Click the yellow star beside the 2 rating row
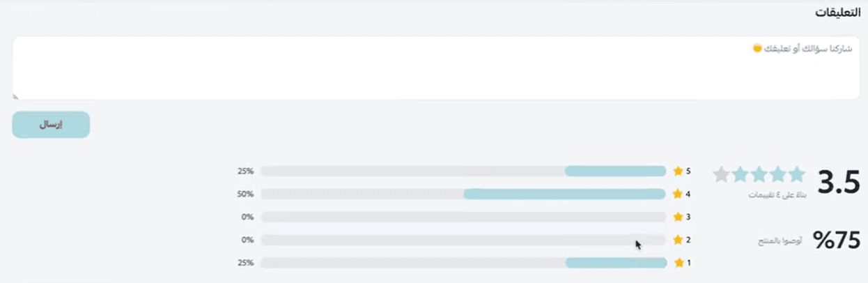Screen dimensions: 868x283 pos(678,240)
